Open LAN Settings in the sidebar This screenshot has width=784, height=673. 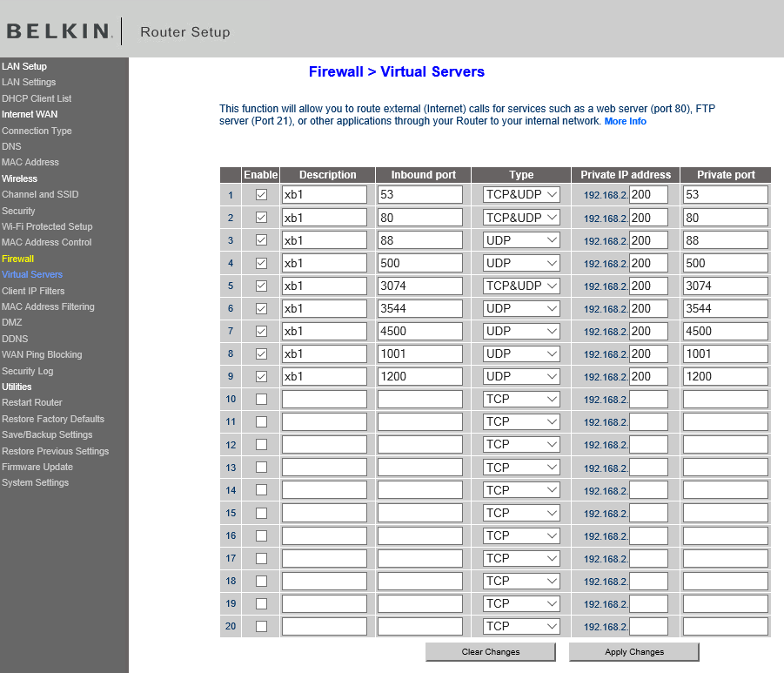coord(29,82)
